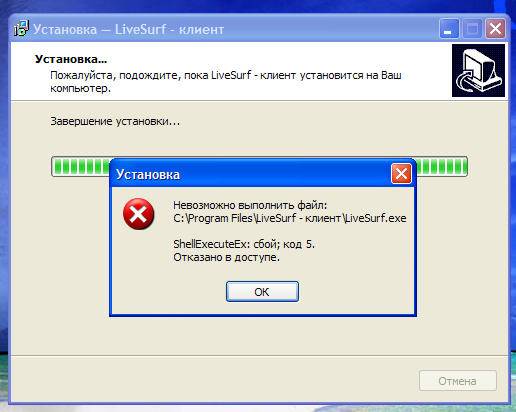
Task: Minimize the LiveSurf installer window
Action: (x=449, y=29)
